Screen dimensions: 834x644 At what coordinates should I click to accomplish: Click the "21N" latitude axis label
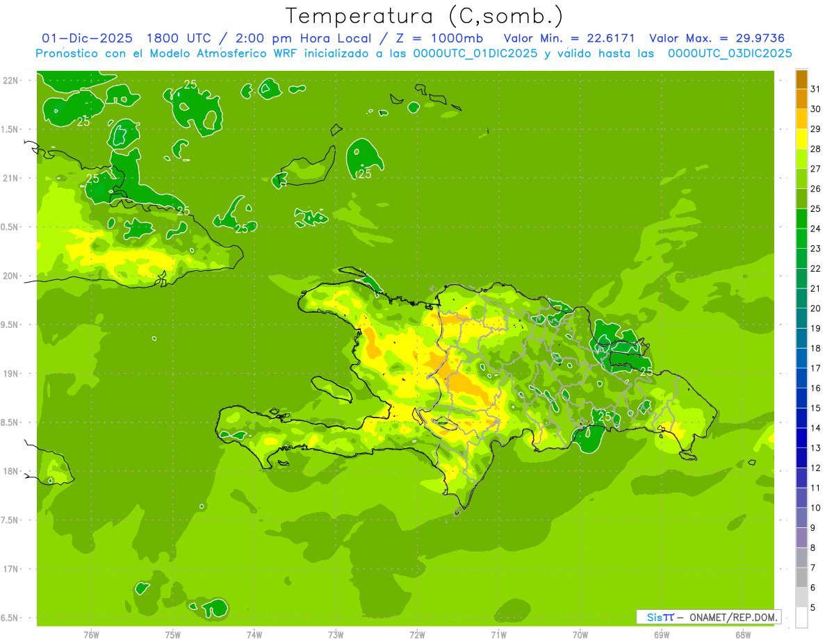[10, 178]
